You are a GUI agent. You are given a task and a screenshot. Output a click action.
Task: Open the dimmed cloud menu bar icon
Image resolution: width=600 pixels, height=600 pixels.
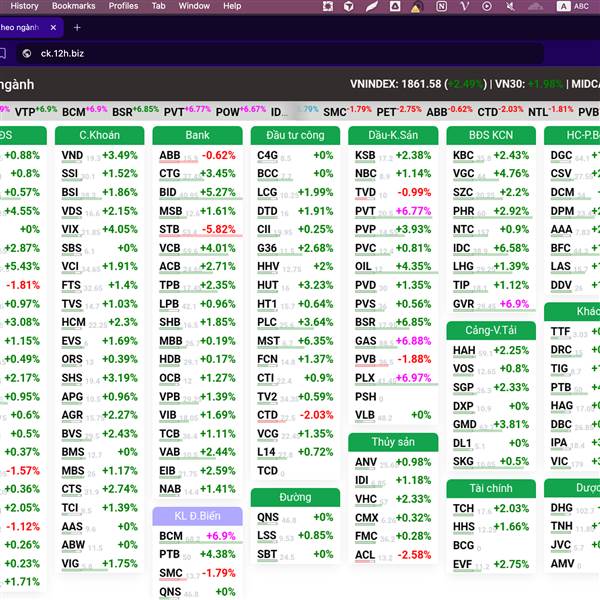[535, 6]
